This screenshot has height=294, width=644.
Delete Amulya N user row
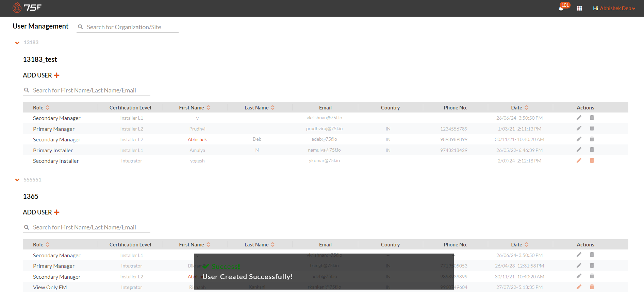(x=592, y=150)
